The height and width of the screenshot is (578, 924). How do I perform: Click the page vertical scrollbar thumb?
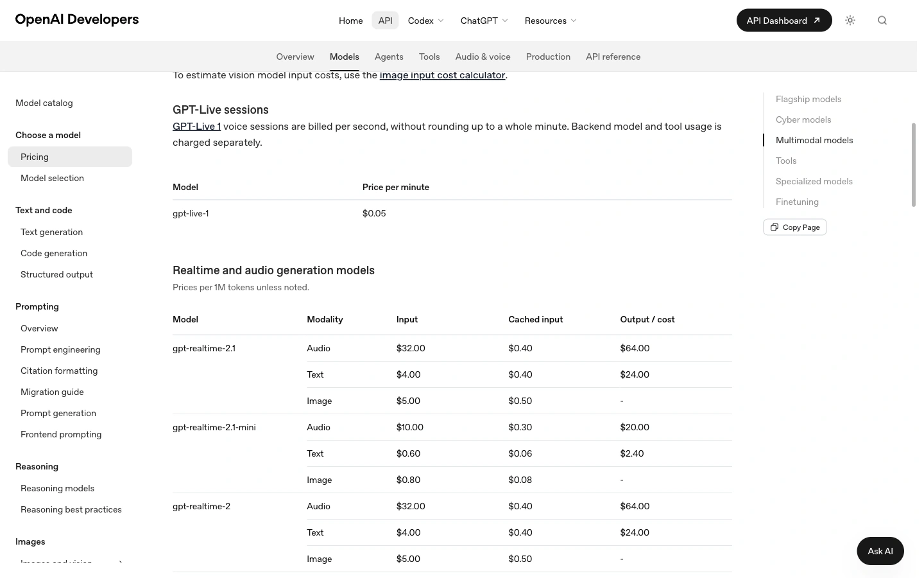tap(914, 165)
